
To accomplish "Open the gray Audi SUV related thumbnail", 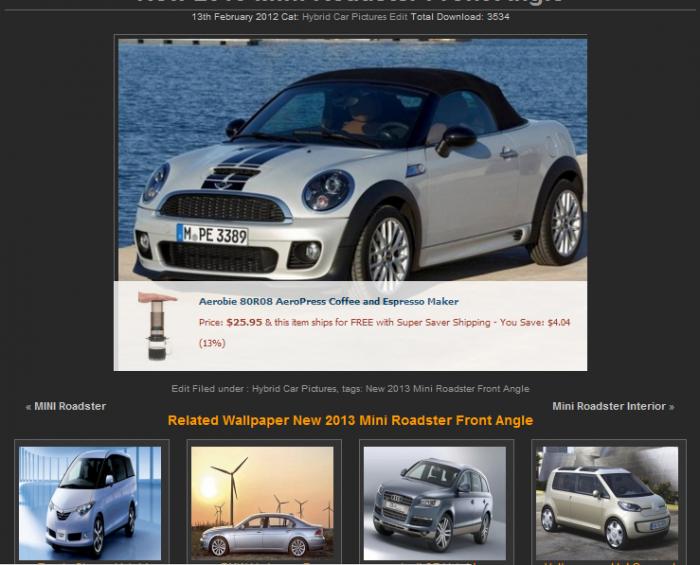I will (435, 503).
